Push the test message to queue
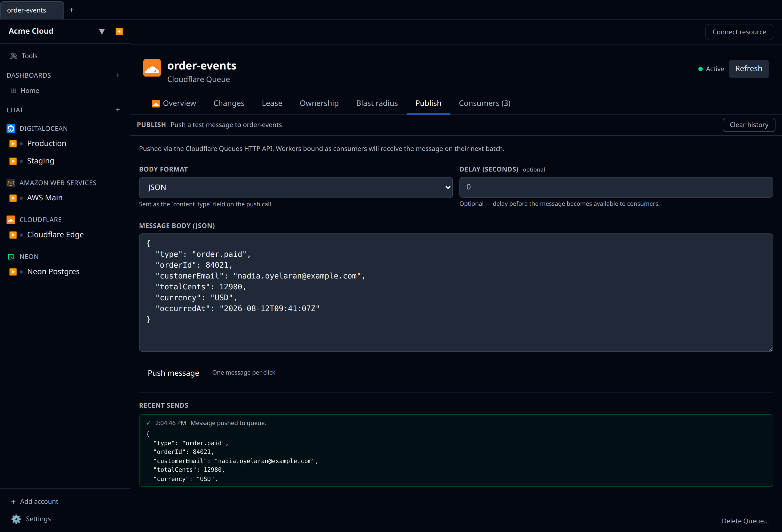This screenshot has height=532, width=782. tap(173, 373)
